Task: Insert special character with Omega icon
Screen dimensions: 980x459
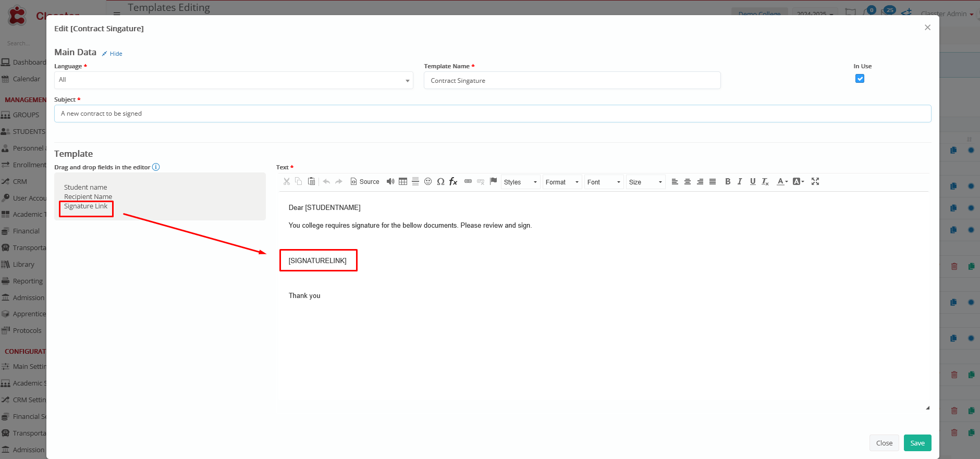Action: pyautogui.click(x=440, y=181)
